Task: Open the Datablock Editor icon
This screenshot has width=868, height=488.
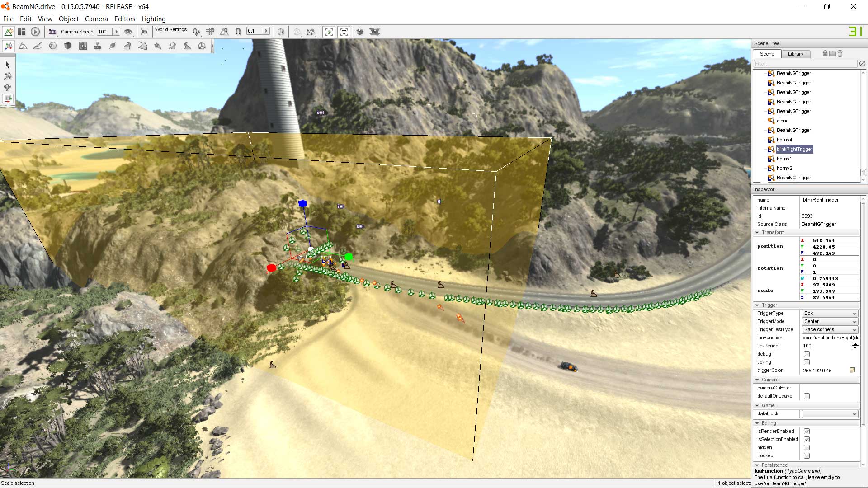Action: (83, 46)
